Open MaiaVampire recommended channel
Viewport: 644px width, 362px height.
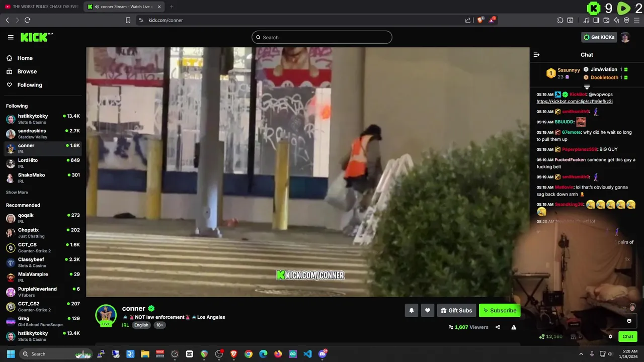pos(43,277)
